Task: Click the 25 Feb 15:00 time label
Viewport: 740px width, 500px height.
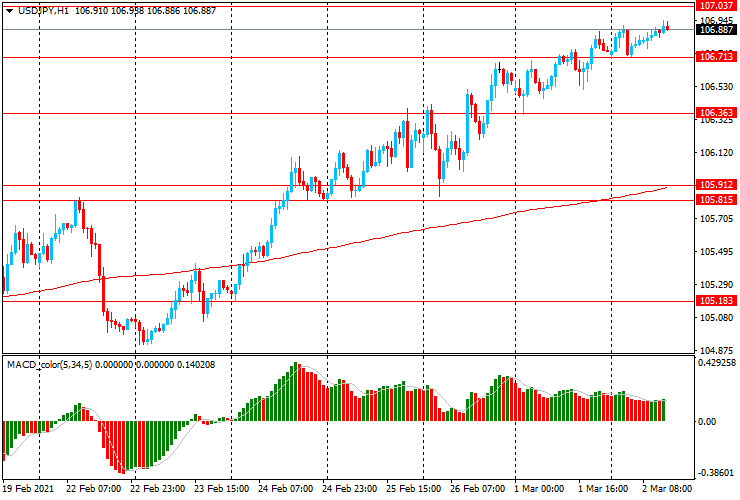Action: click(x=413, y=489)
